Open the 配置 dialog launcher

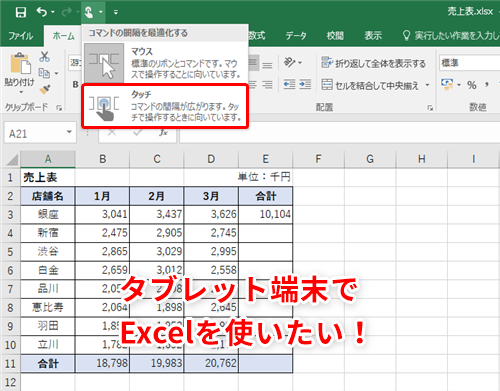pyautogui.click(x=430, y=108)
